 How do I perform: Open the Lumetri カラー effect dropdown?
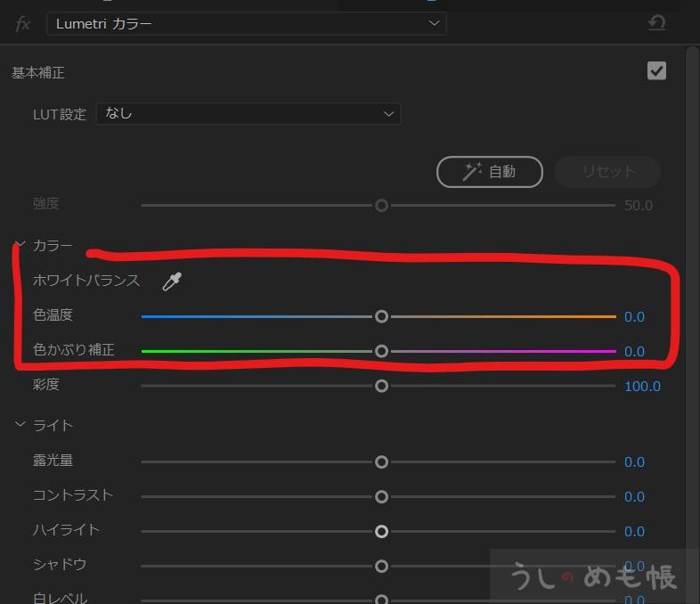pos(247,24)
